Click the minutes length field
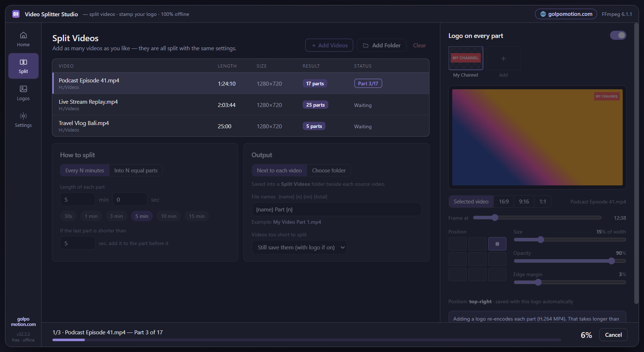The height and width of the screenshot is (352, 644). click(78, 199)
